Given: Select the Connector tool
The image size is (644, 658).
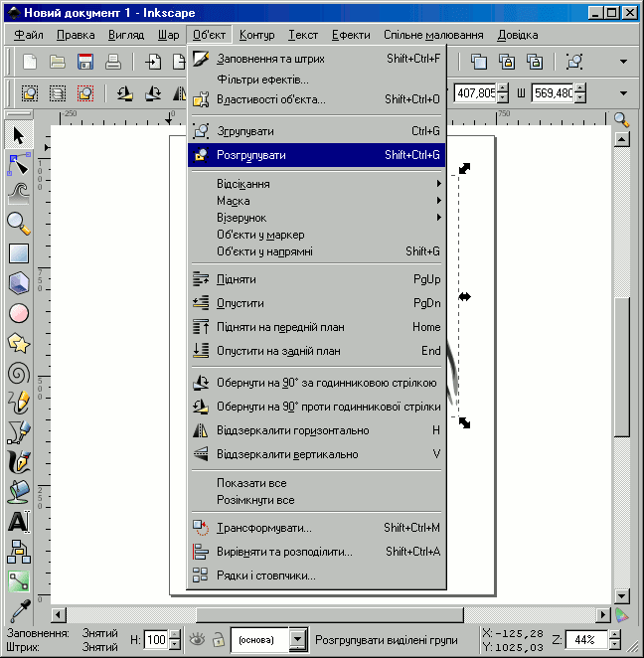Looking at the screenshot, I should tap(19, 552).
